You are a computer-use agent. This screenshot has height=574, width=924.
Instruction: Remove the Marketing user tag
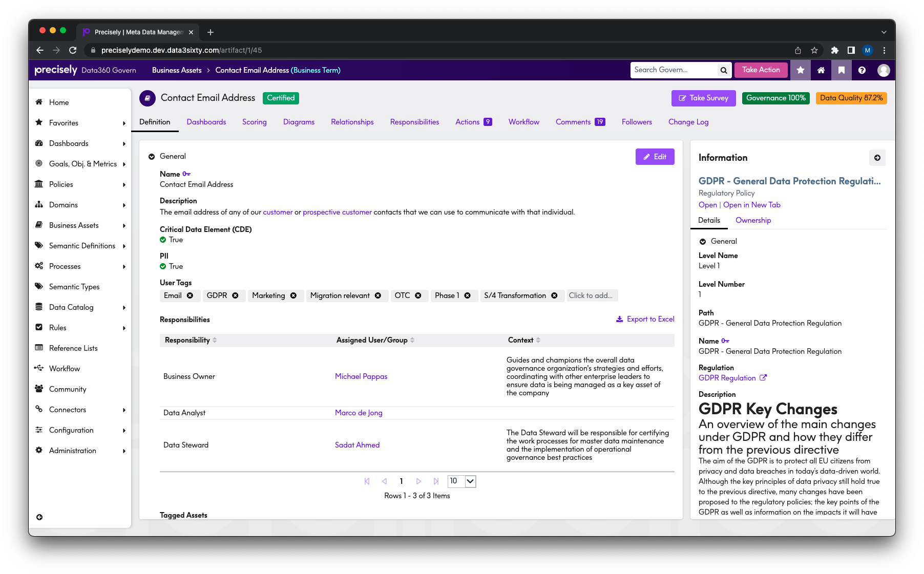pyautogui.click(x=293, y=295)
